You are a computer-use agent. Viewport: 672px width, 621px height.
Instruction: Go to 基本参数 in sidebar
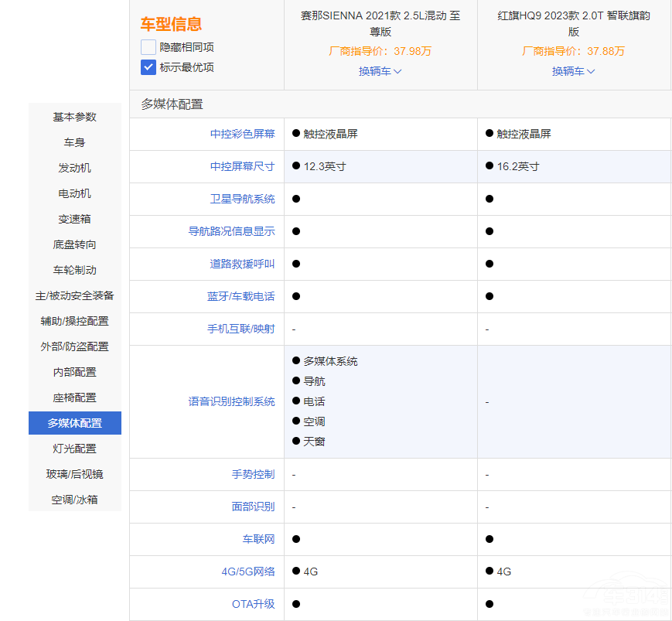click(x=75, y=117)
